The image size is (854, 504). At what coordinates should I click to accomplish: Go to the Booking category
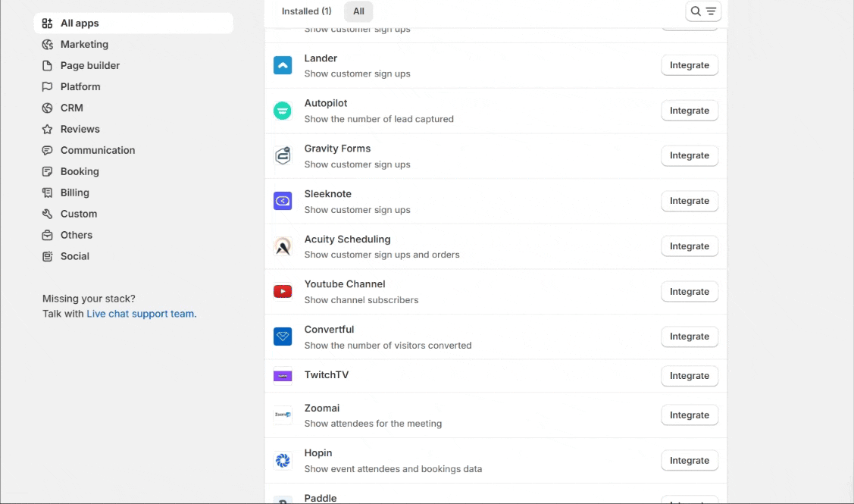(80, 172)
